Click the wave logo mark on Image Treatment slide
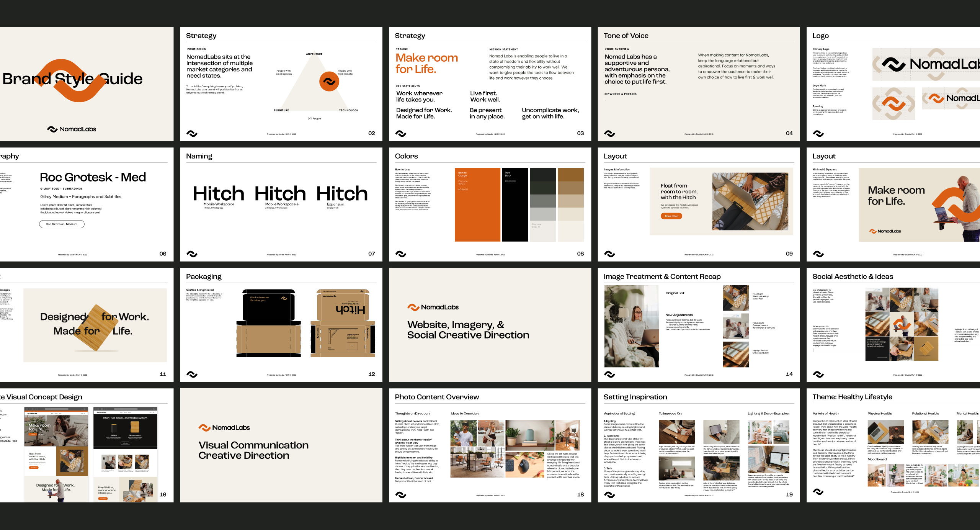The width and height of the screenshot is (980, 530). (x=609, y=374)
